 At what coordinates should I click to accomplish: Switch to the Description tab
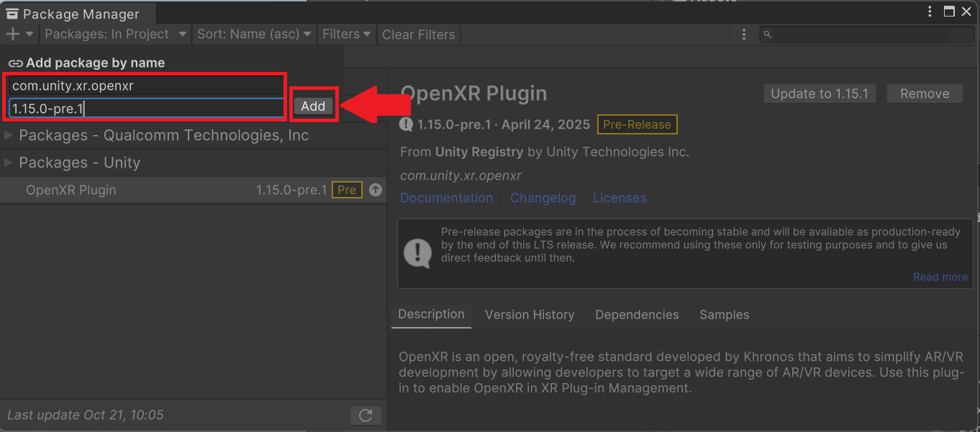(431, 314)
